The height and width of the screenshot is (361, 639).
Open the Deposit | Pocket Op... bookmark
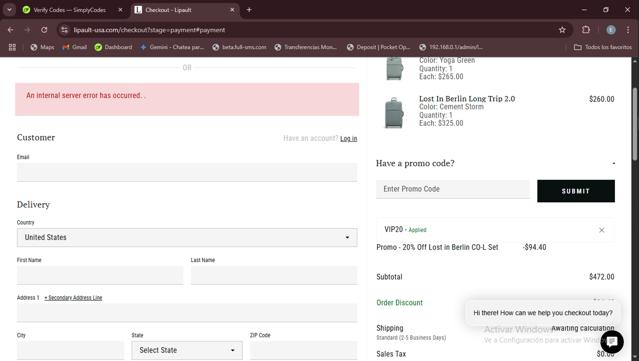378,47
